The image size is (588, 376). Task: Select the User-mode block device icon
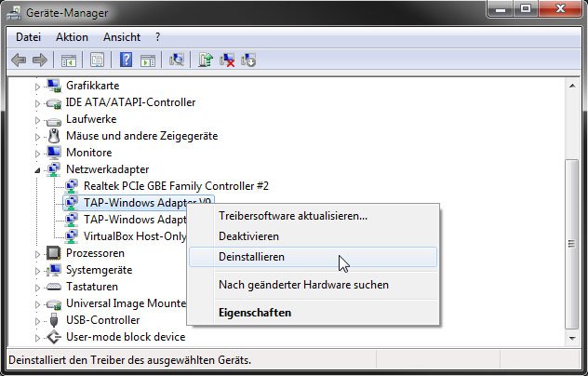pos(54,337)
